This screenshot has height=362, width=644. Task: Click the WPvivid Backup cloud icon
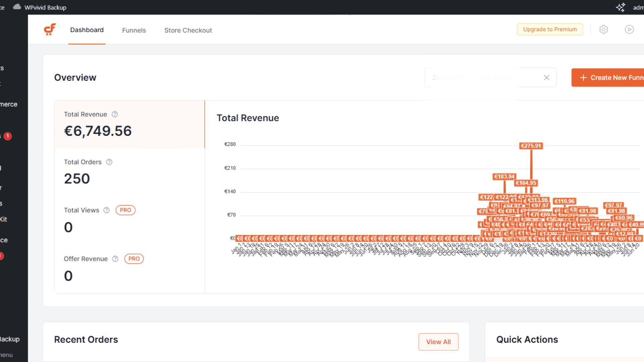pyautogui.click(x=17, y=7)
